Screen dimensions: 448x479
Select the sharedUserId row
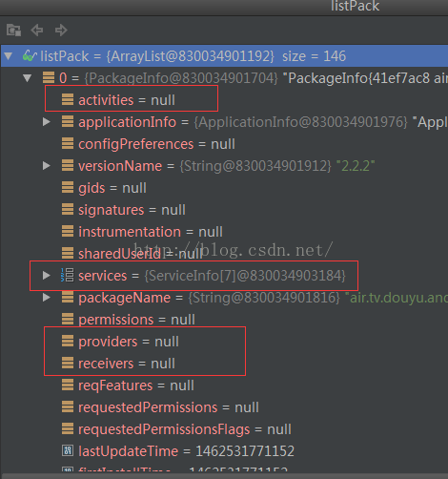click(x=140, y=254)
